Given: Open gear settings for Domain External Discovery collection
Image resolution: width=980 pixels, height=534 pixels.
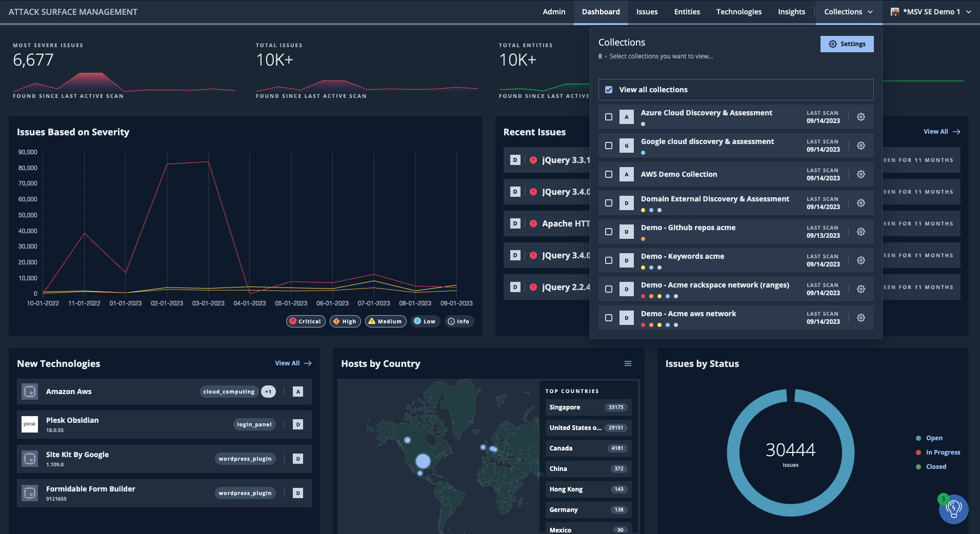Looking at the screenshot, I should pyautogui.click(x=861, y=203).
